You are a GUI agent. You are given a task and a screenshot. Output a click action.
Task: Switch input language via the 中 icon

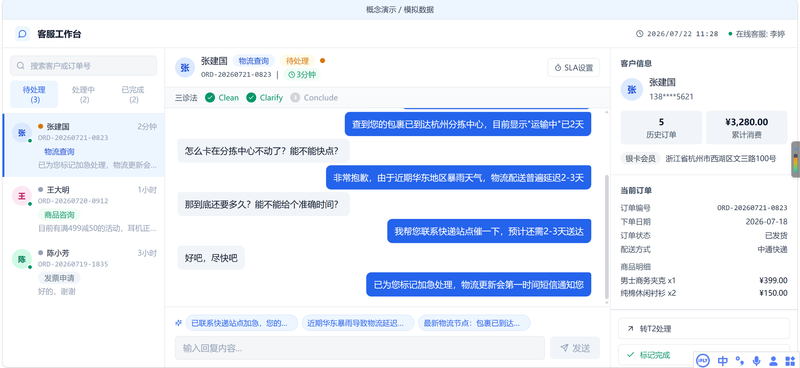[722, 361]
